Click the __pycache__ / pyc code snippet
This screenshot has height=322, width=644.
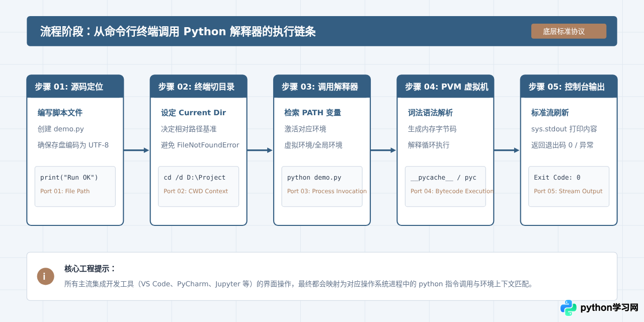point(443,178)
